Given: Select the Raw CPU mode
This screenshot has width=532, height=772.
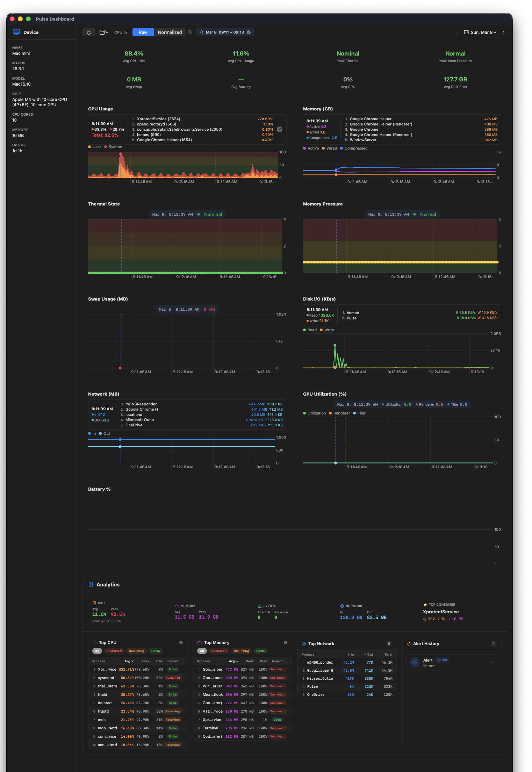Looking at the screenshot, I should [x=143, y=32].
